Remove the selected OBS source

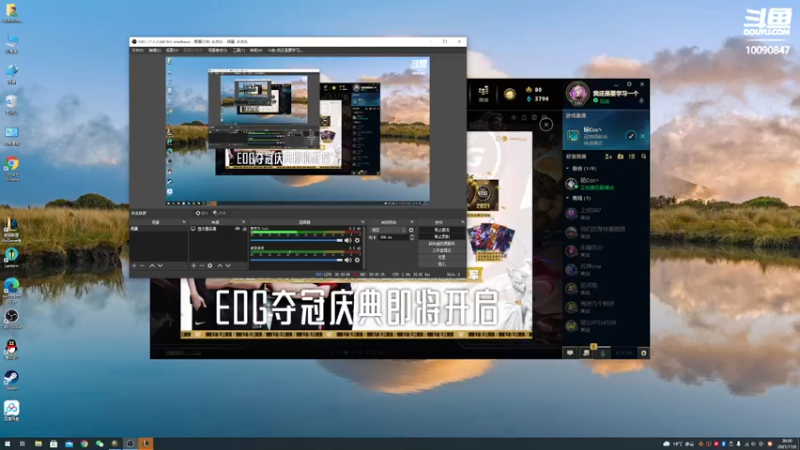coord(202,266)
